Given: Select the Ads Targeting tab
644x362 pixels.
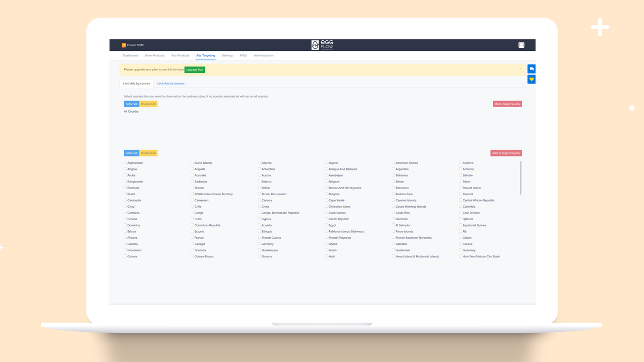Looking at the screenshot, I should 206,55.
